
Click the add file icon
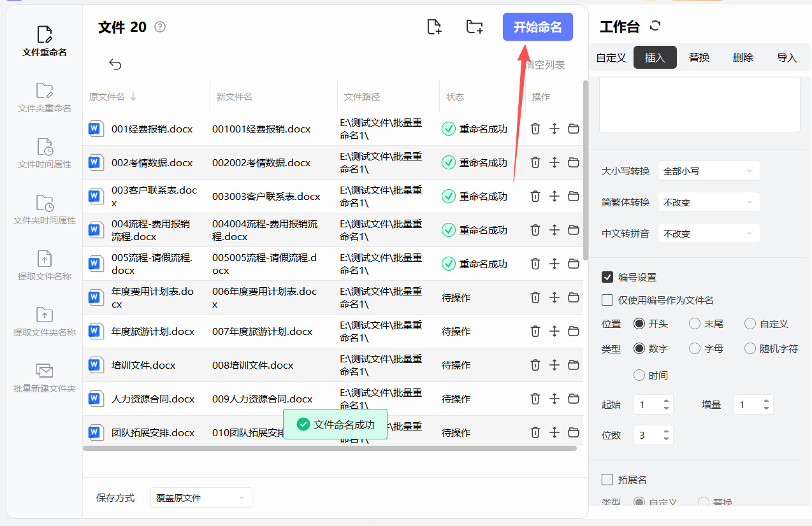(434, 27)
